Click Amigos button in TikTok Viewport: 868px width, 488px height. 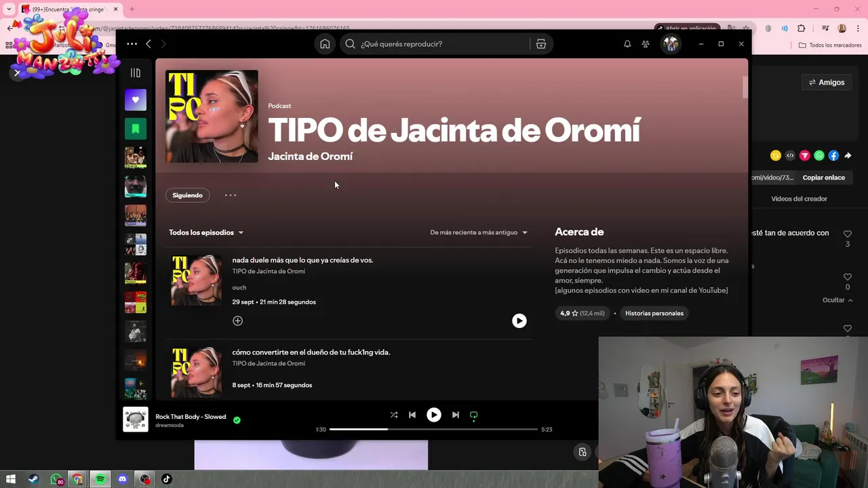pos(827,83)
